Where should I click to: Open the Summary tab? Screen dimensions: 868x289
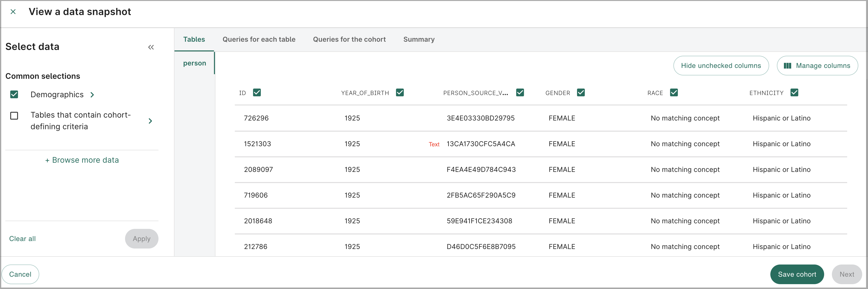(x=418, y=39)
